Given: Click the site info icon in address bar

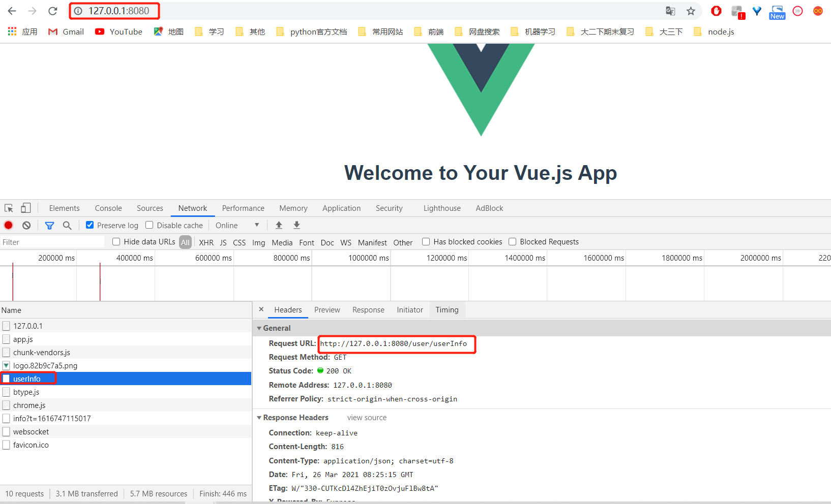Looking at the screenshot, I should (78, 11).
